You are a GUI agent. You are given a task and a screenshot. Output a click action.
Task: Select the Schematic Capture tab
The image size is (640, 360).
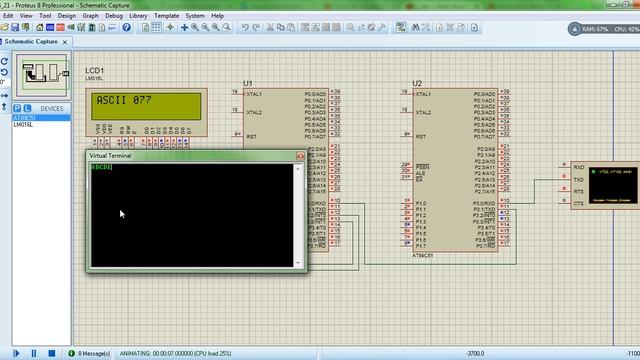[31, 42]
